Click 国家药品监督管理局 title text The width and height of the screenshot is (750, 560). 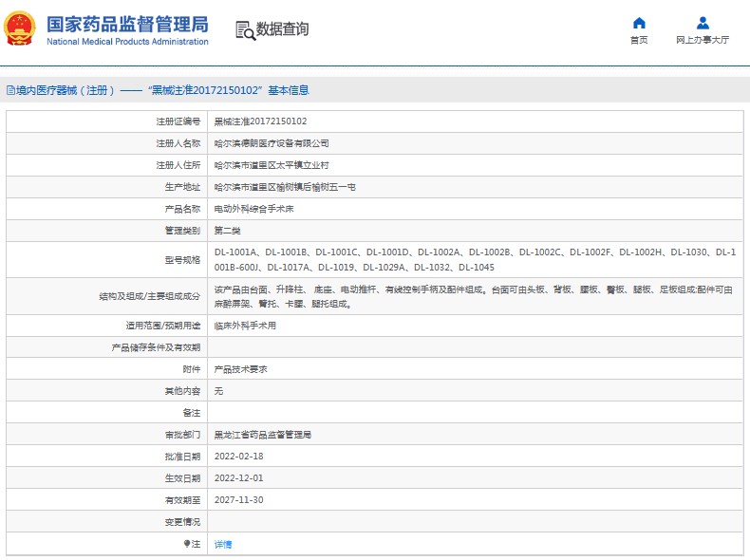(128, 25)
